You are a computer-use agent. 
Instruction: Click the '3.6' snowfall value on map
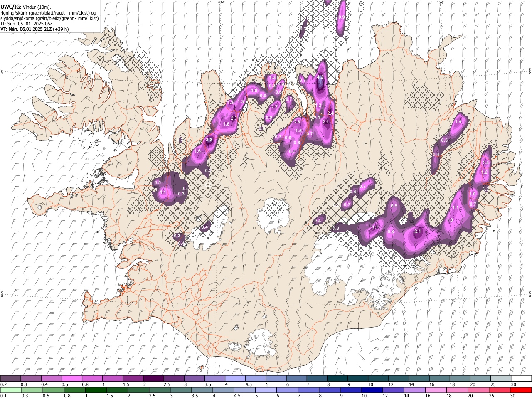coord(209,140)
